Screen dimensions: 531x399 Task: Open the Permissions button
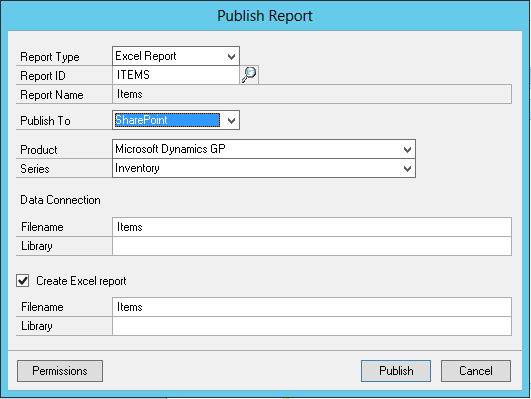point(60,371)
